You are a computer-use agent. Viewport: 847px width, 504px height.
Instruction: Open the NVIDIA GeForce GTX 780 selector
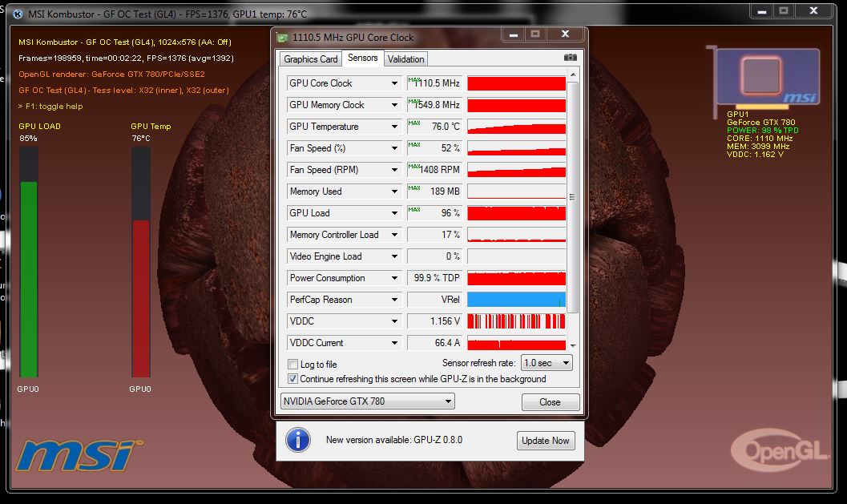click(x=367, y=401)
